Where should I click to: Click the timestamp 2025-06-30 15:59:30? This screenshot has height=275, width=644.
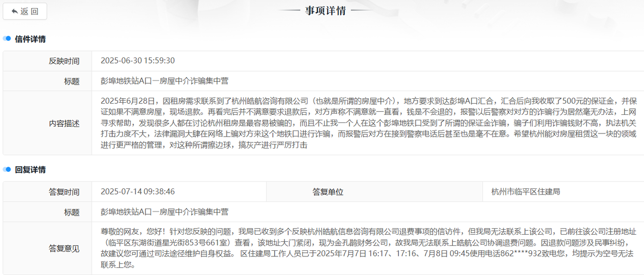pyautogui.click(x=138, y=60)
